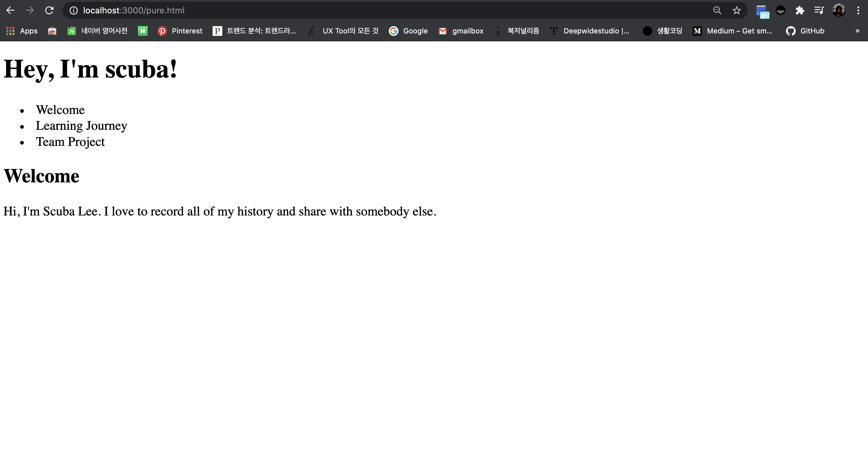This screenshot has width=868, height=465.
Task: Click the profile avatar picture
Action: pyautogui.click(x=838, y=10)
